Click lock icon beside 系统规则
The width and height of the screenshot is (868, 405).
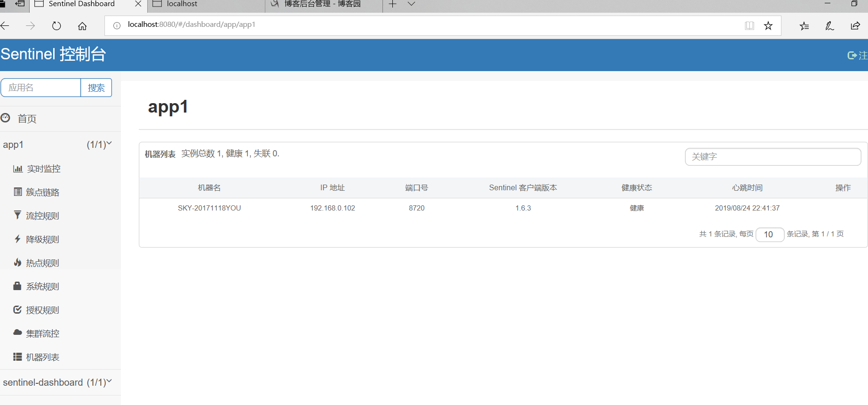17,286
